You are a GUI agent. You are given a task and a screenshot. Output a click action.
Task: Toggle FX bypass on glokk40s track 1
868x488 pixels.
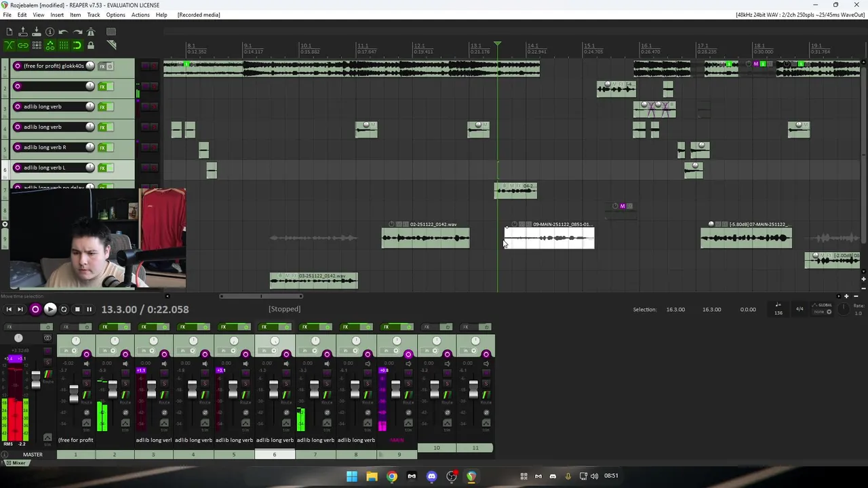tap(110, 66)
